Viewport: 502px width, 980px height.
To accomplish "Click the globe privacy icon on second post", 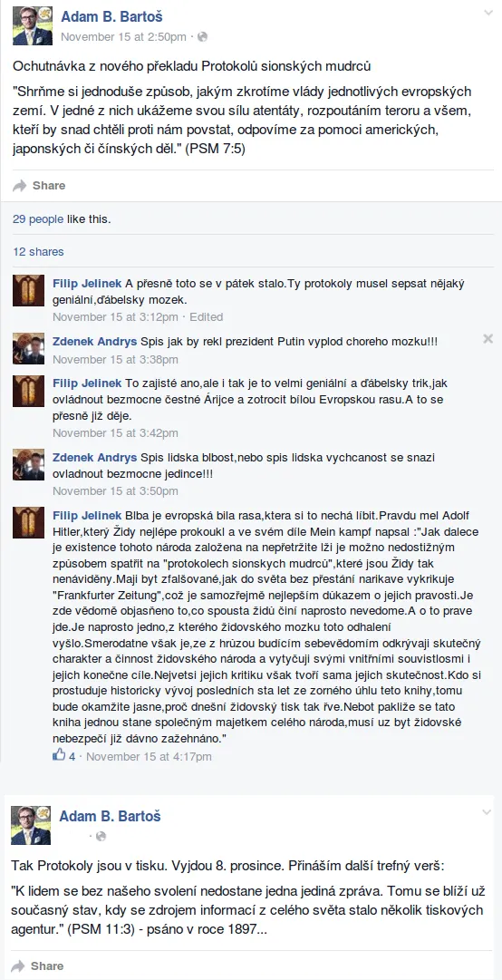I will (101, 836).
